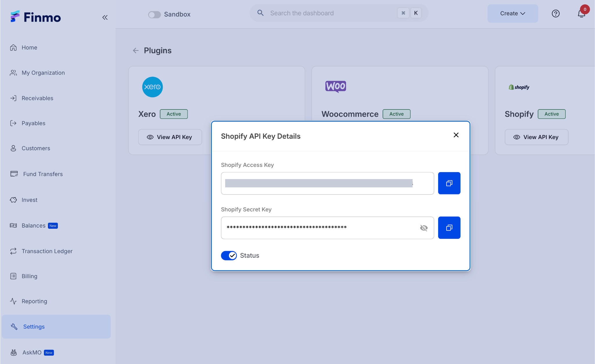
Task: Open Invest in sidebar
Action: (x=56, y=200)
